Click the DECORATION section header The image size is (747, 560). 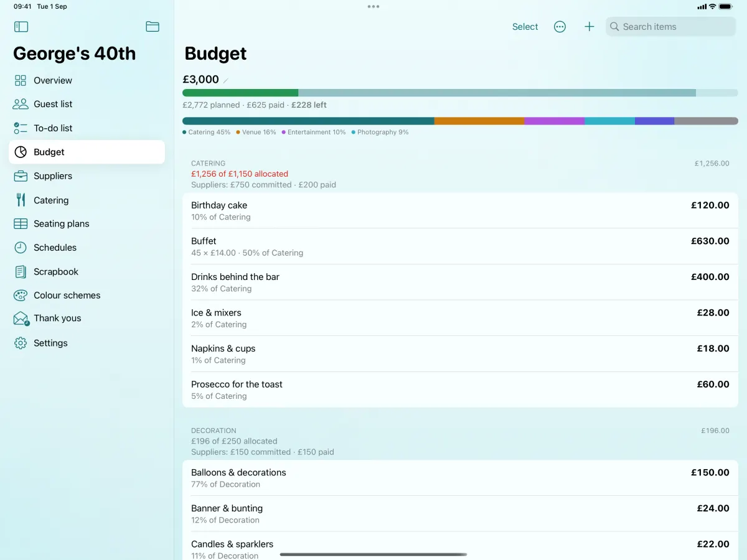click(214, 431)
